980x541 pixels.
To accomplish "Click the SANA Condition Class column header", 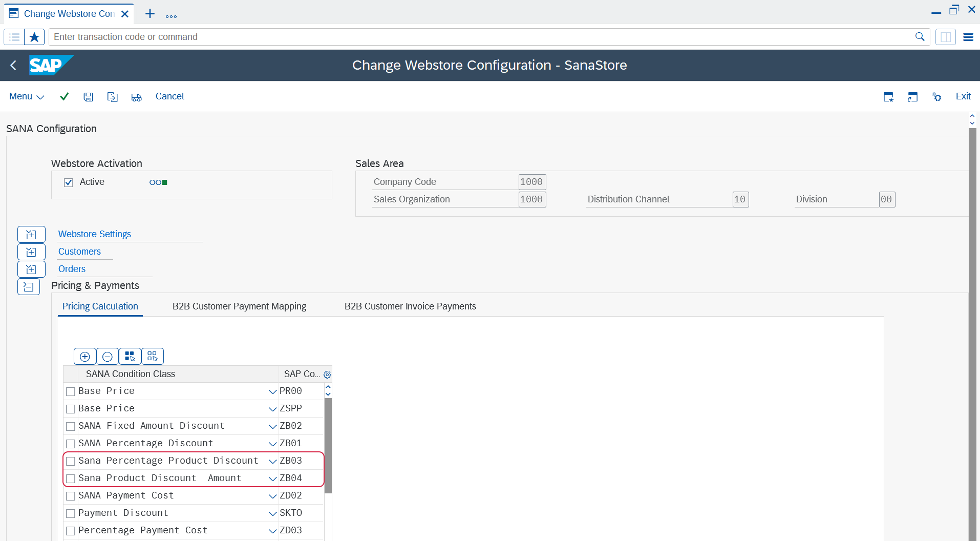I will (x=178, y=374).
